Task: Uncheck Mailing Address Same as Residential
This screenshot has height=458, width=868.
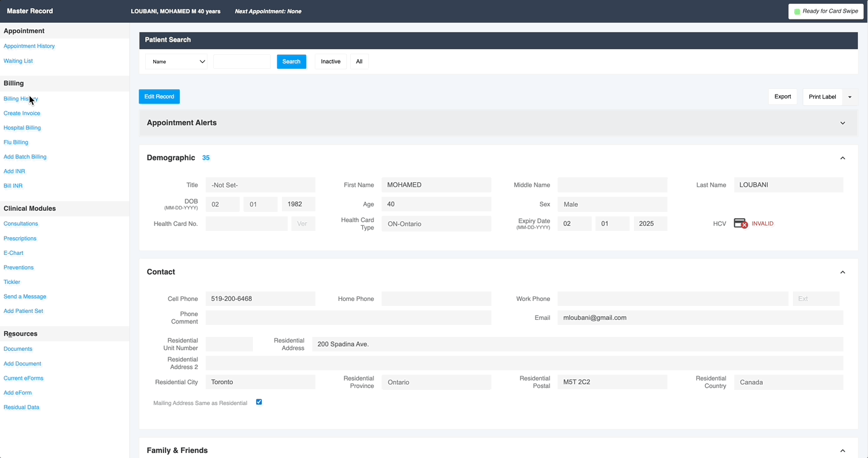Action: click(259, 402)
